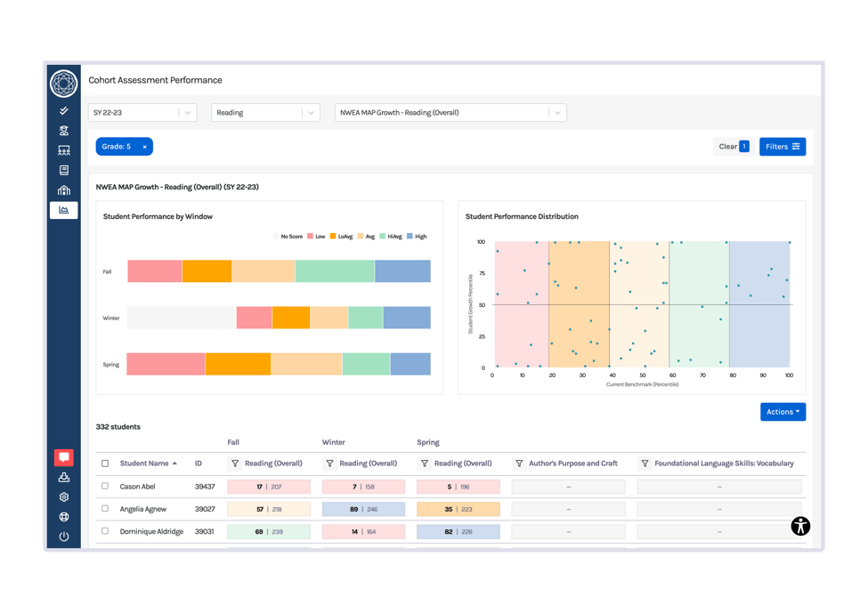Click the classroom group icon in sidebar
The image size is (868, 613).
pos(64,150)
